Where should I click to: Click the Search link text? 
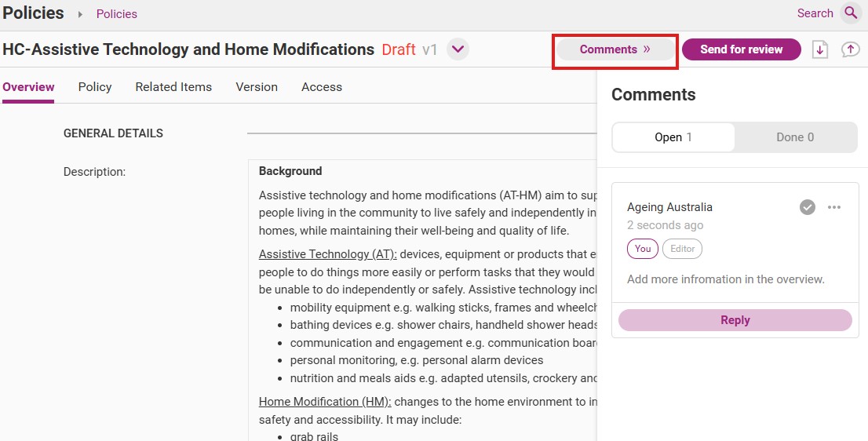point(815,13)
